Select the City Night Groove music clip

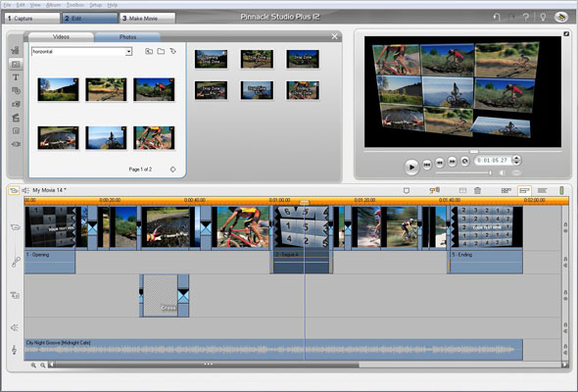pos(273,350)
